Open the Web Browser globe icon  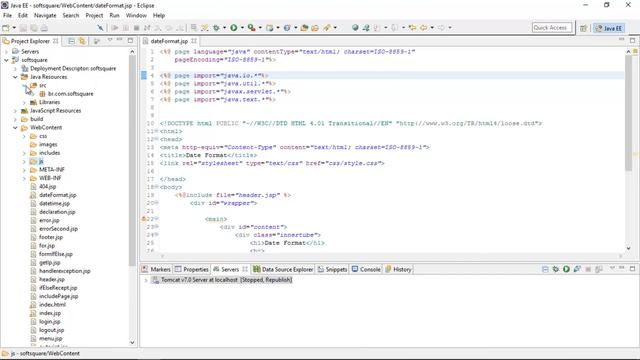(355, 28)
